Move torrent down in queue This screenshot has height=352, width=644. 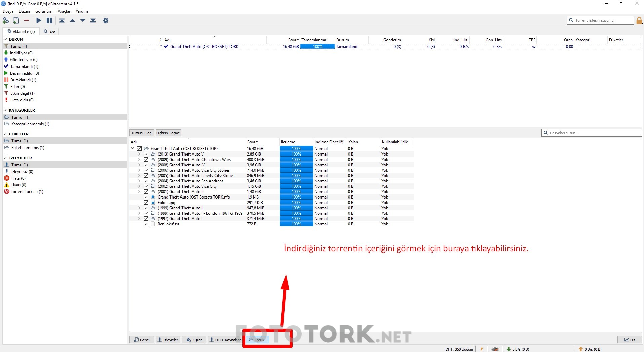point(83,20)
